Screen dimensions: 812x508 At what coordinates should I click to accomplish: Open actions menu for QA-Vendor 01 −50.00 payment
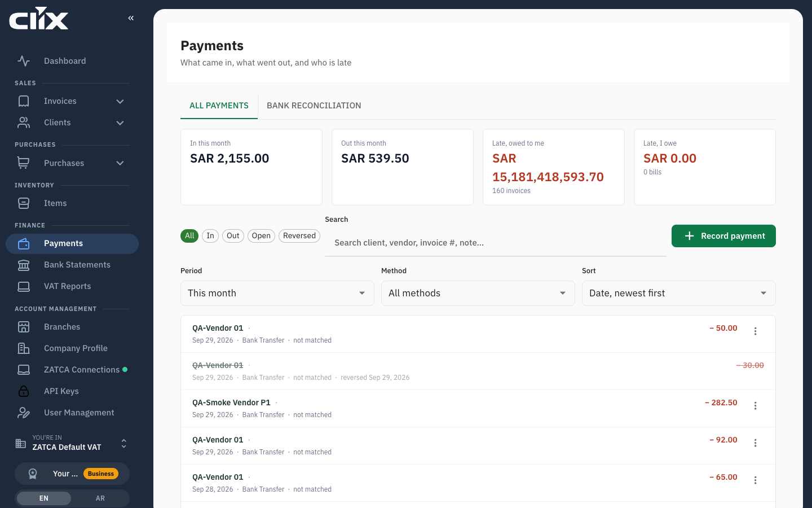(755, 331)
